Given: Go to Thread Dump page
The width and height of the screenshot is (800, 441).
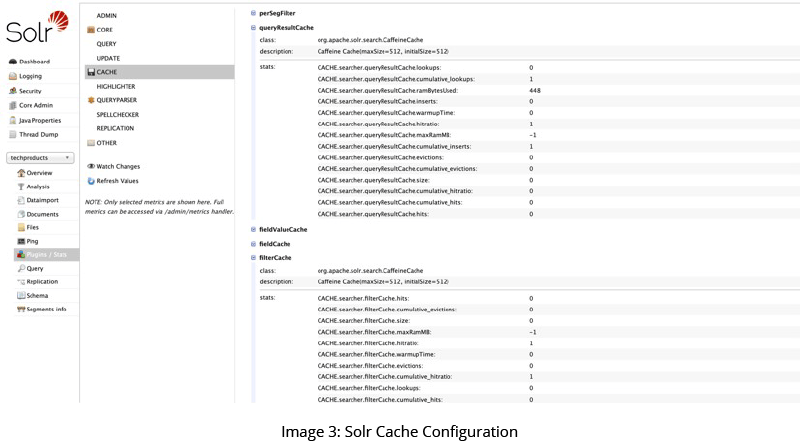Looking at the screenshot, I should [39, 134].
